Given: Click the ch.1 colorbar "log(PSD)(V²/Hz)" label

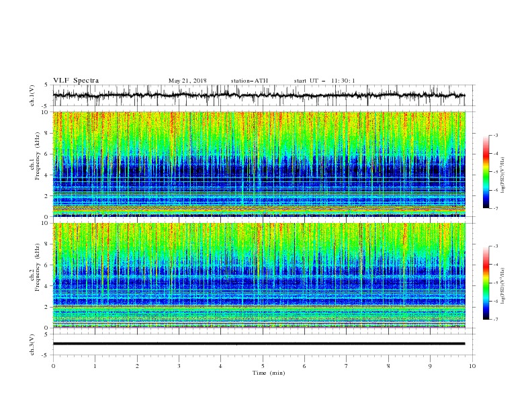Looking at the screenshot, I should tap(503, 175).
